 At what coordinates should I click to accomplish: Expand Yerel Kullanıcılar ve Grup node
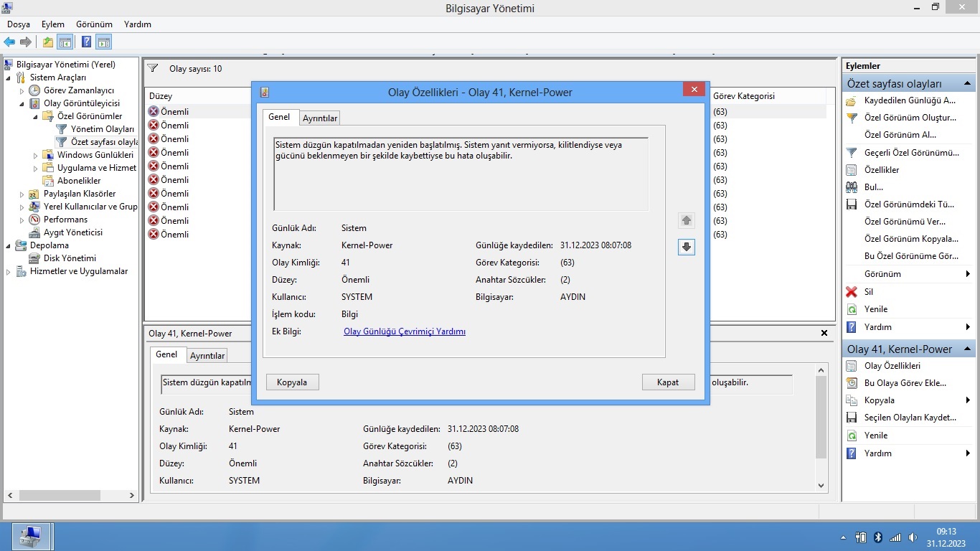(22, 207)
